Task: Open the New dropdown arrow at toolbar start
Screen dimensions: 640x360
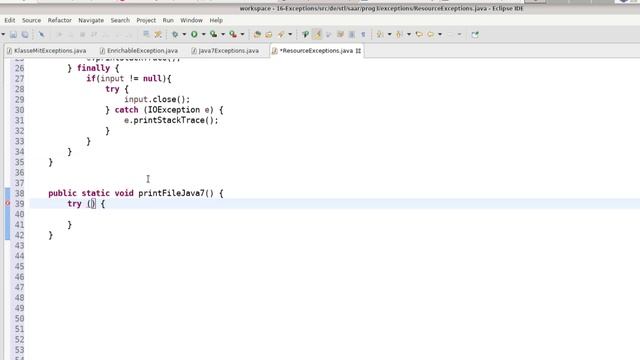Action: [3, 35]
